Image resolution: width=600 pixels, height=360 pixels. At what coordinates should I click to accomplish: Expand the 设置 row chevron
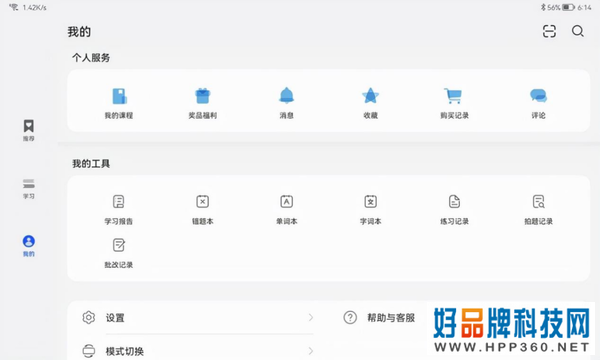click(x=311, y=318)
